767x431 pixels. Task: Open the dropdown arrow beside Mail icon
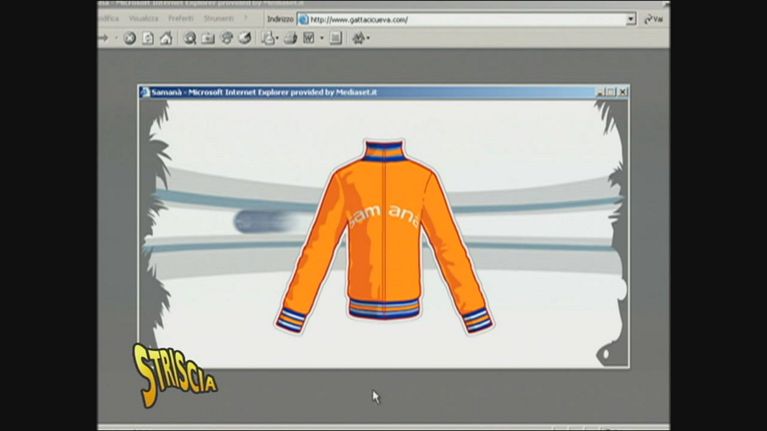pos(278,39)
